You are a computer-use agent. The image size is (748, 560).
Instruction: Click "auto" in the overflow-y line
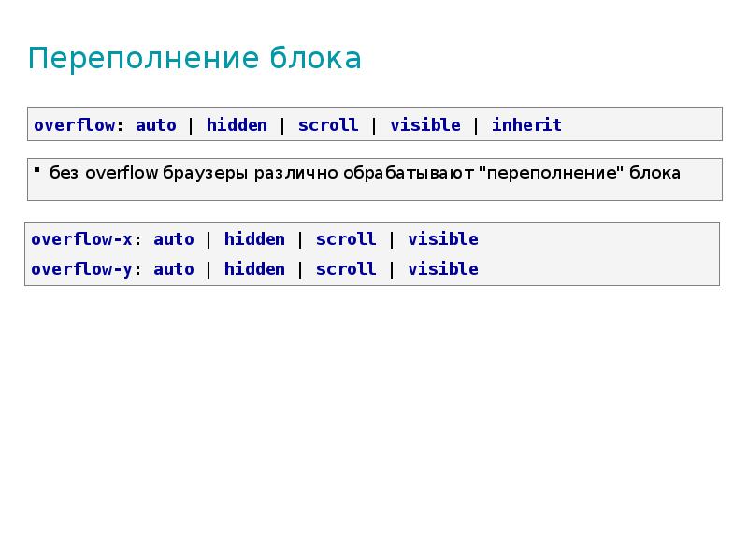[174, 269]
